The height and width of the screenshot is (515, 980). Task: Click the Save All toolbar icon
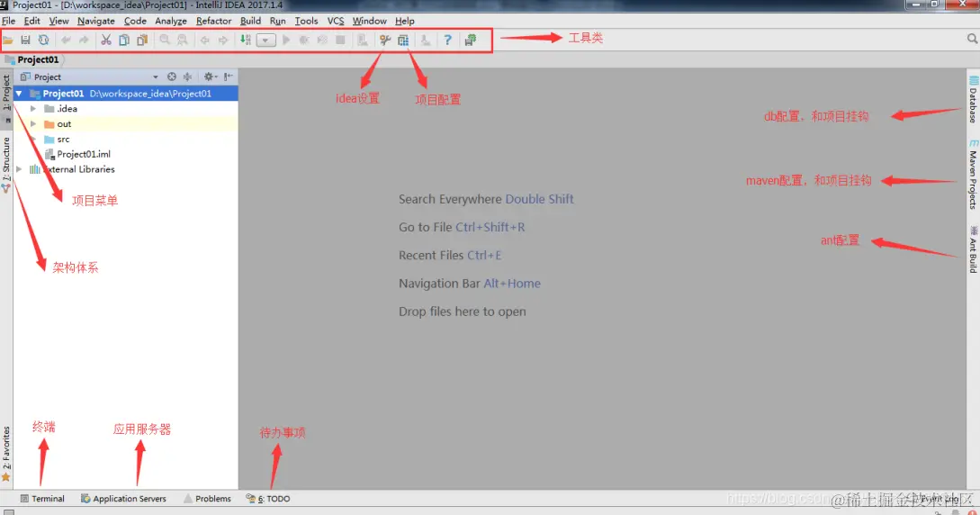coord(25,40)
